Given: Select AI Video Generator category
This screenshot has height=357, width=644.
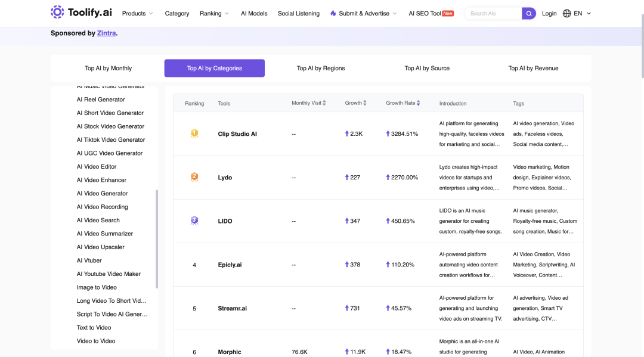Looking at the screenshot, I should [x=103, y=193].
